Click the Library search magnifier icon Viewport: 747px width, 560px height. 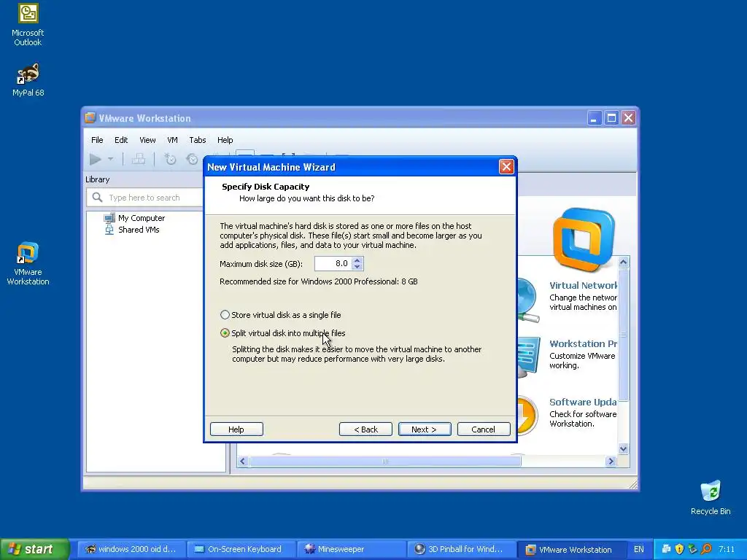97,197
